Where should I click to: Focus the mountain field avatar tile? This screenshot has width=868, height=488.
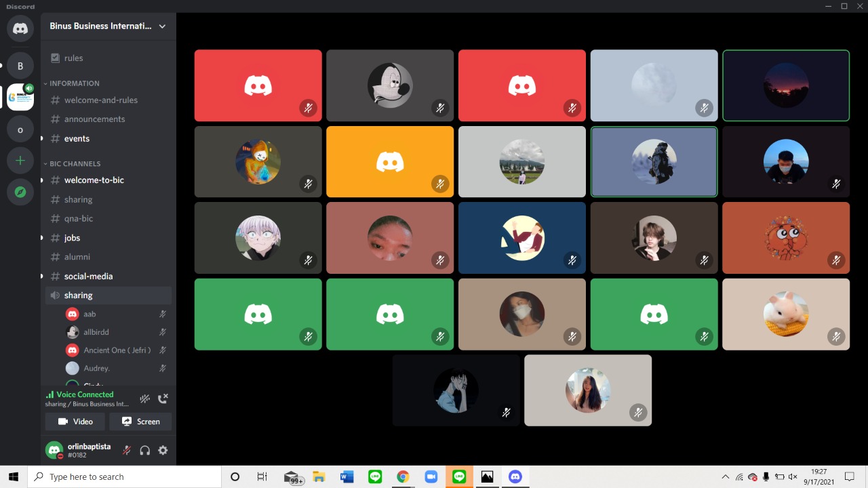(x=522, y=161)
